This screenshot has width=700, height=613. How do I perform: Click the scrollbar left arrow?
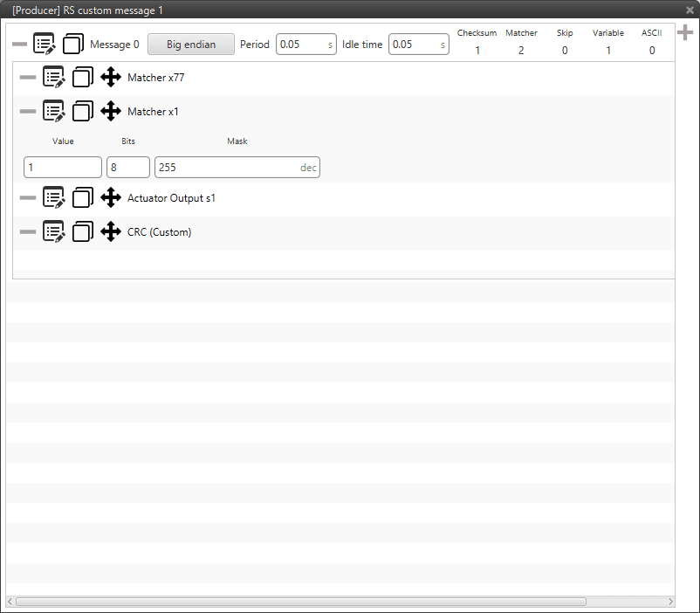pos(10,602)
